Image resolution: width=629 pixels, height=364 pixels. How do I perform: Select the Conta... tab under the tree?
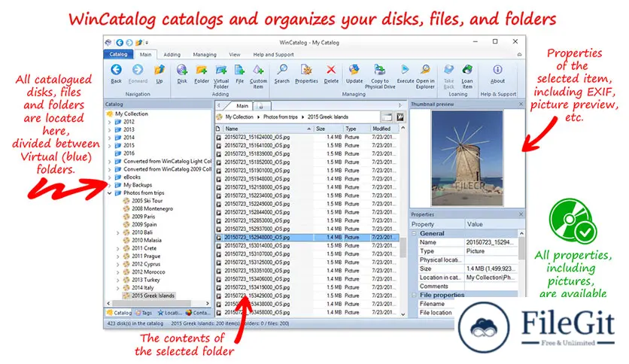[x=197, y=313]
